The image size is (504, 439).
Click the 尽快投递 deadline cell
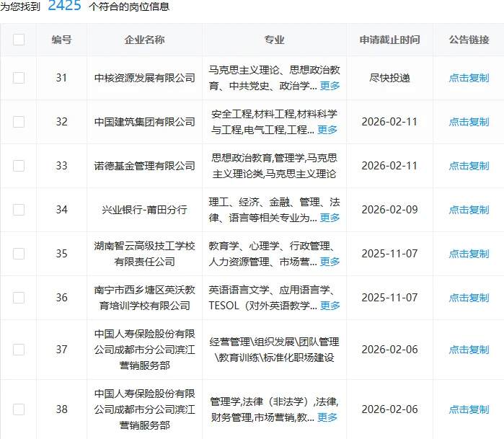coord(389,78)
